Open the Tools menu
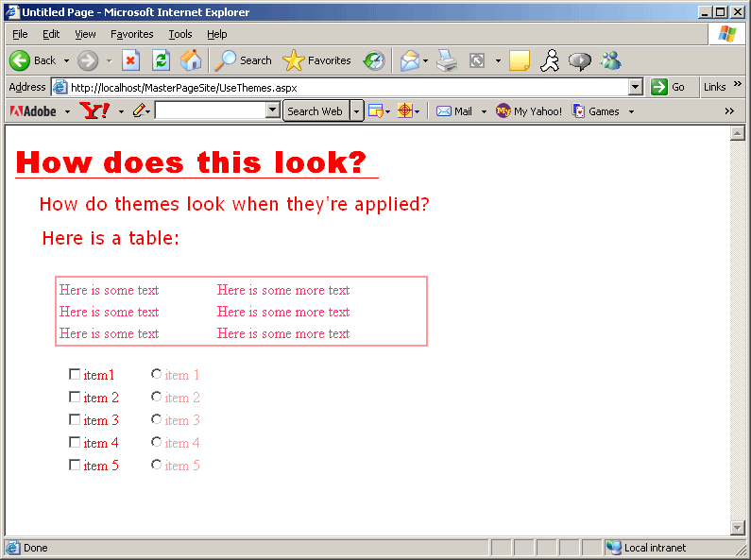This screenshot has width=751, height=560. (179, 34)
